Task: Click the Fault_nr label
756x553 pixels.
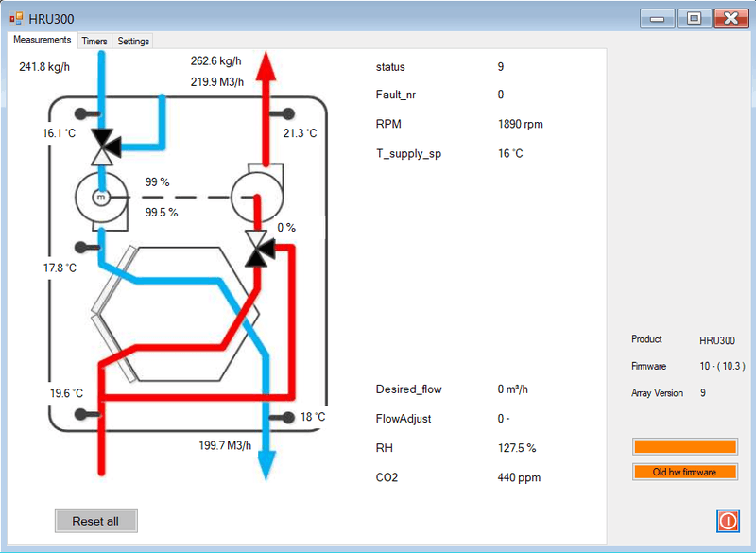Action: pos(396,95)
